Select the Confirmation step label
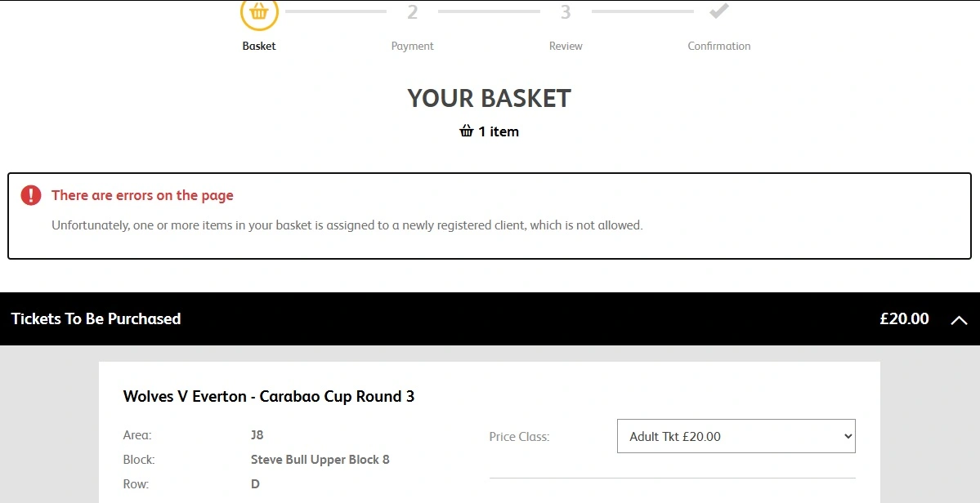This screenshot has height=503, width=980. 719,46
